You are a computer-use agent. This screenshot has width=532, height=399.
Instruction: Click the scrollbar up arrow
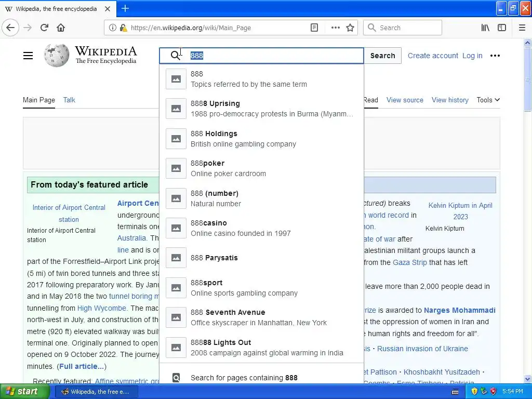(527, 43)
